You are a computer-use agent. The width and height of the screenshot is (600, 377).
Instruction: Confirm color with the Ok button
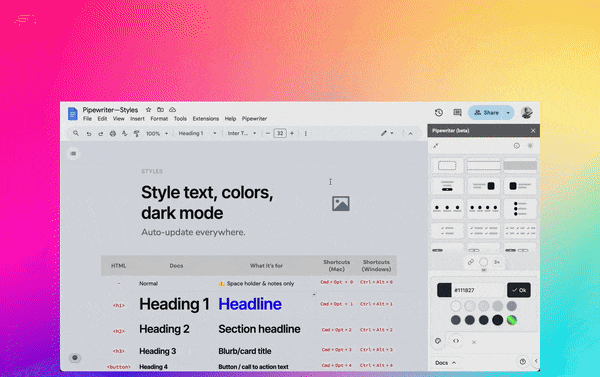(x=518, y=290)
